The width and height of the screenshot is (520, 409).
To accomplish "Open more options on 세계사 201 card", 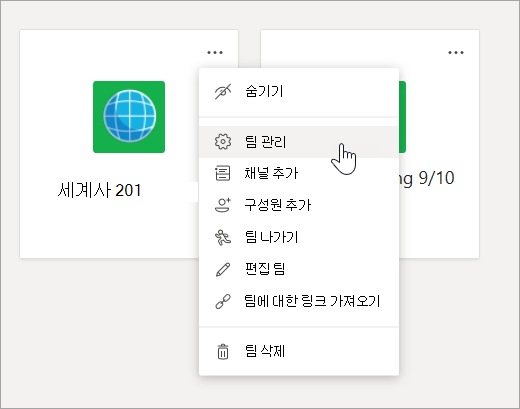I will [x=215, y=52].
